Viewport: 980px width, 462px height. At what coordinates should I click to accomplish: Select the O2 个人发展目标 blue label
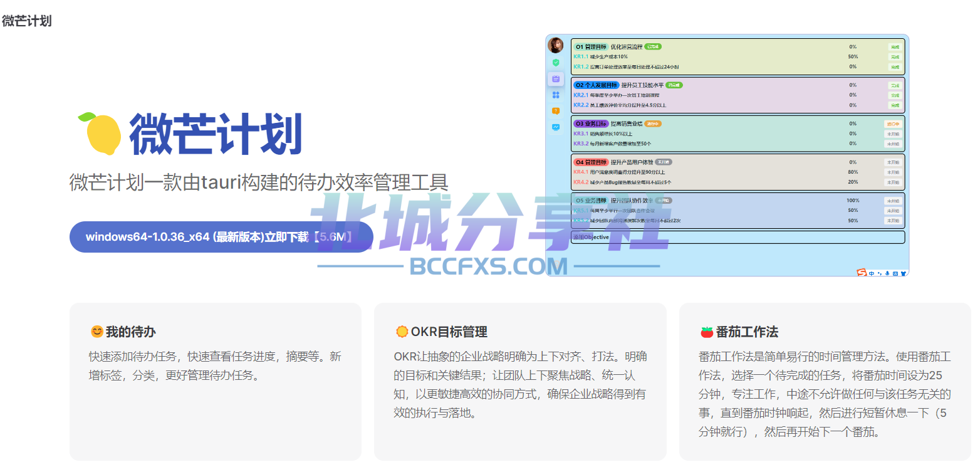click(x=596, y=85)
